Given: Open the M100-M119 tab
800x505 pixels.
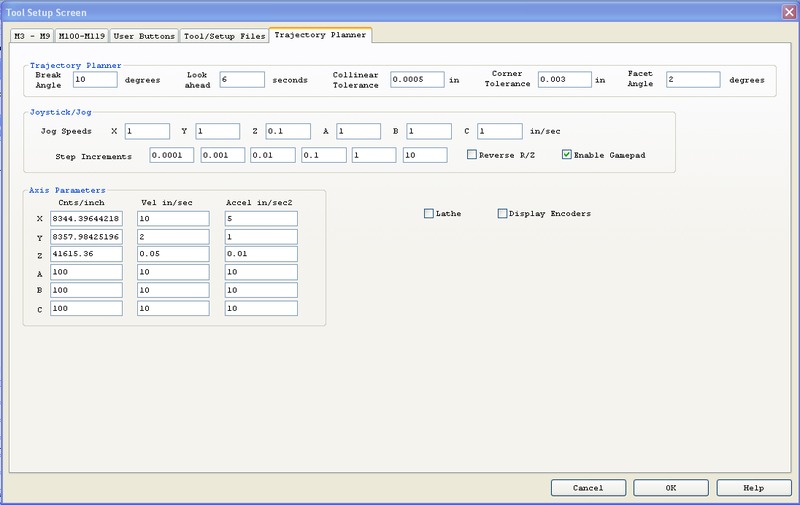Looking at the screenshot, I should point(80,36).
